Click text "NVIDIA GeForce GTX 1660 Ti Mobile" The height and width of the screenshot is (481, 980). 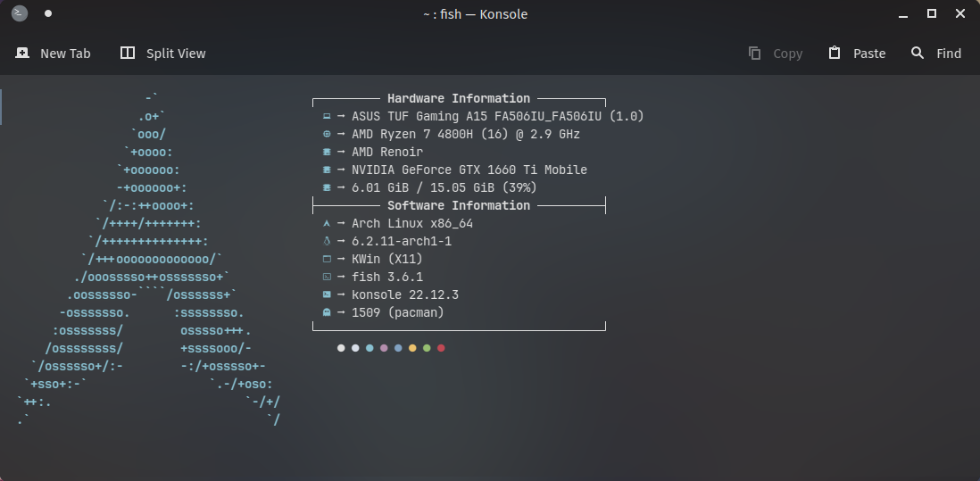tap(469, 170)
